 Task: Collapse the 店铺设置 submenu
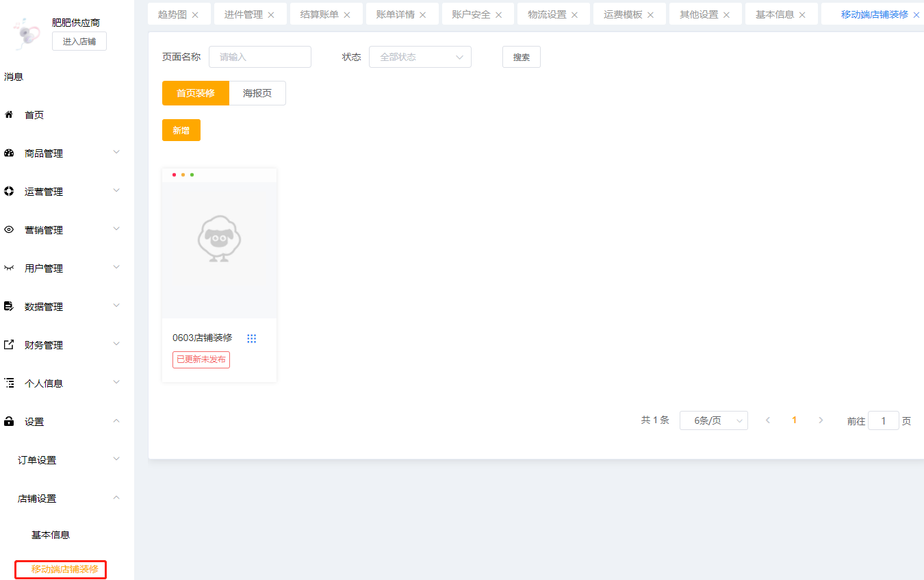click(116, 497)
